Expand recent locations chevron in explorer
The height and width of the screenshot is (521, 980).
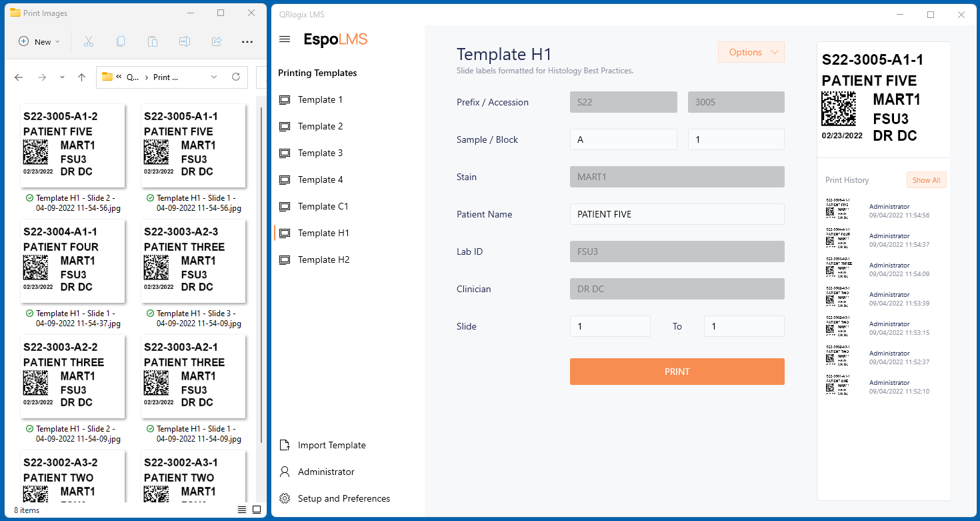[x=62, y=77]
